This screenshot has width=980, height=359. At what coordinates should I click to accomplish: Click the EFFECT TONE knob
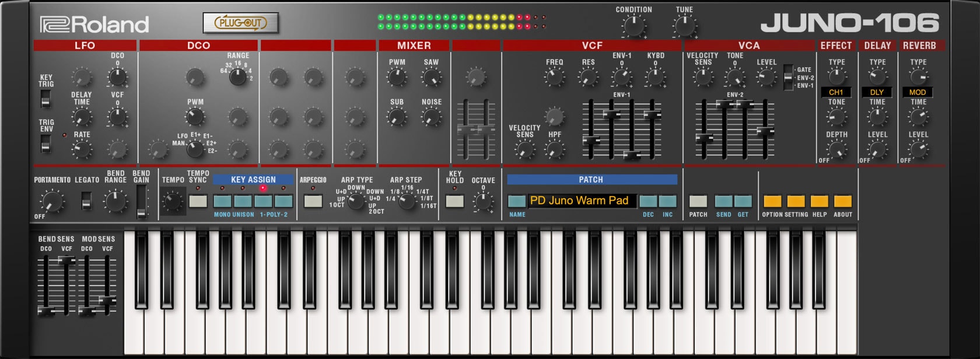coord(836,117)
